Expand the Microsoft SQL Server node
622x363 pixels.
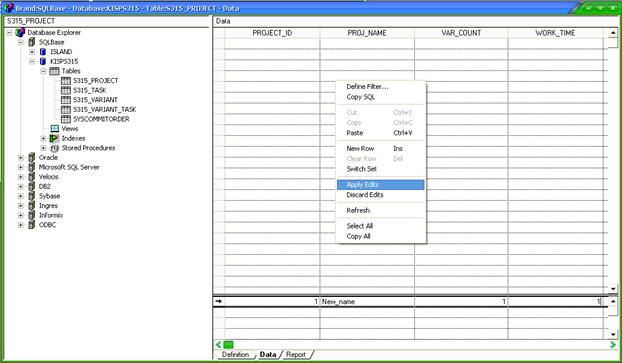tap(21, 167)
